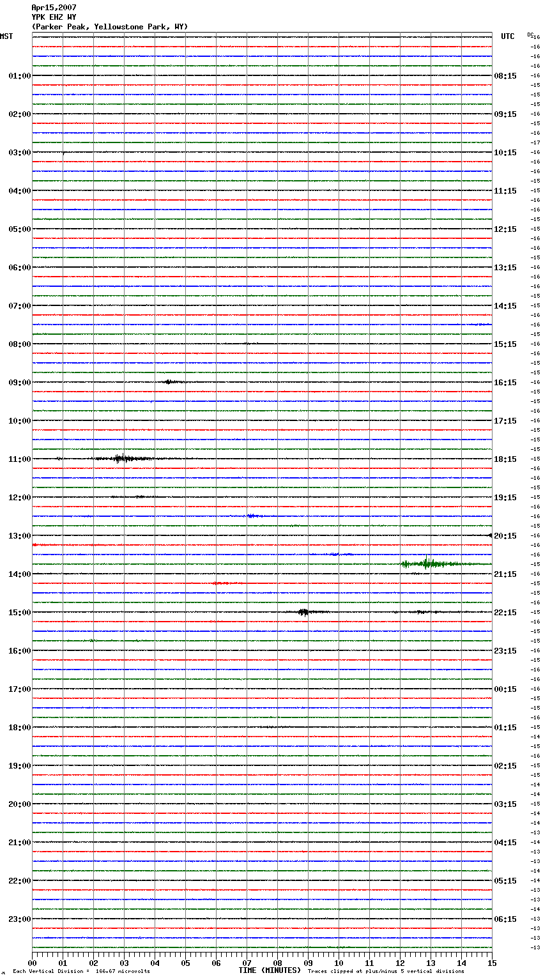Click the "07" minute mark on time axis
The image size is (543, 980).
[x=247, y=963]
